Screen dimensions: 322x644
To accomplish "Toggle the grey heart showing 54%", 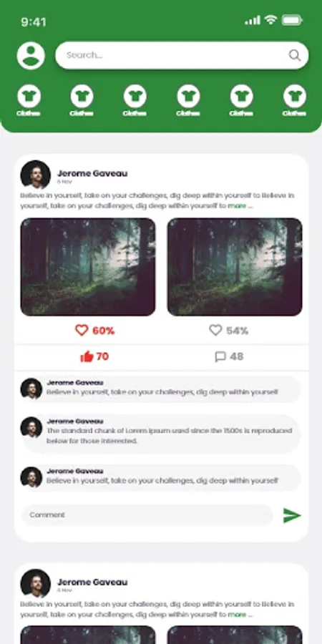I will (228, 330).
